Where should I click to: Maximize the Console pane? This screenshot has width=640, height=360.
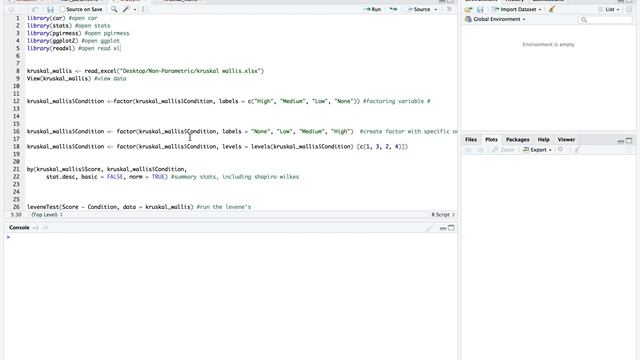tap(451, 228)
